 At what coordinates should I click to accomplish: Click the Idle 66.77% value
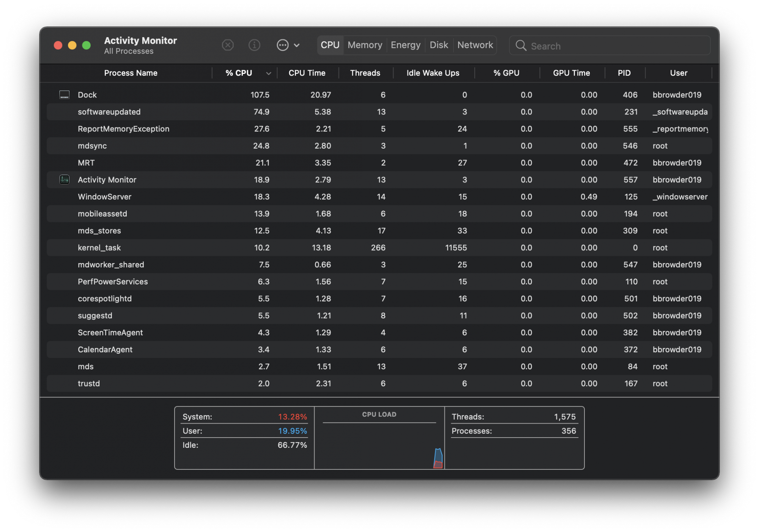pos(292,445)
